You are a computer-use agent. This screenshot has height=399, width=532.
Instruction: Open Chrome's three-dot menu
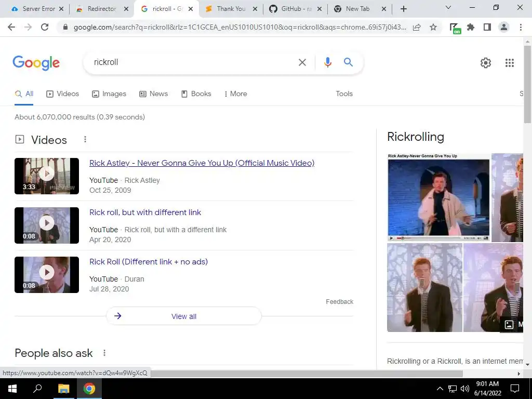[x=521, y=27]
